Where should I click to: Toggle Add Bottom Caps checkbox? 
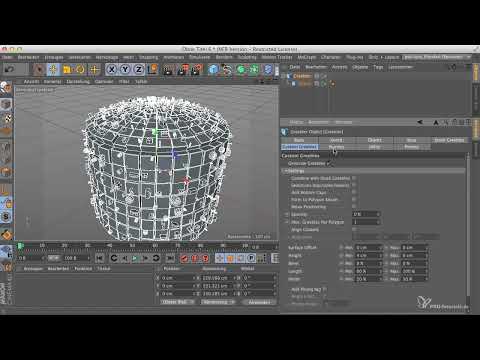tap(354, 192)
